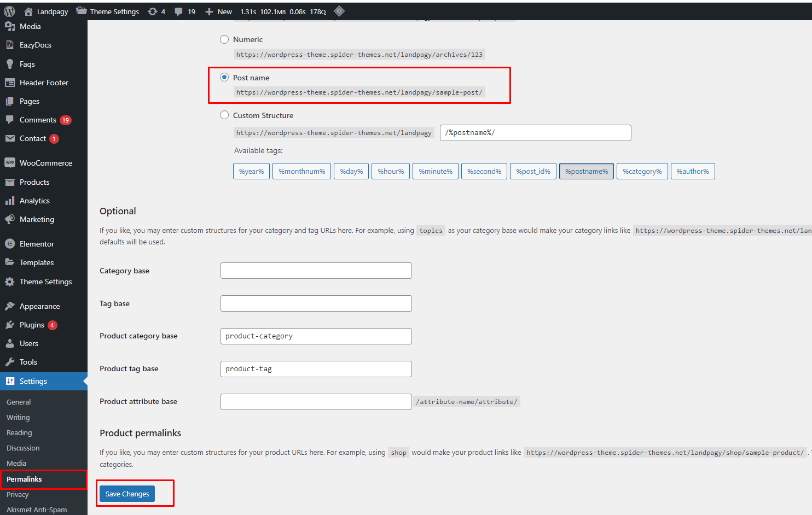Click the Users person icon

10,343
